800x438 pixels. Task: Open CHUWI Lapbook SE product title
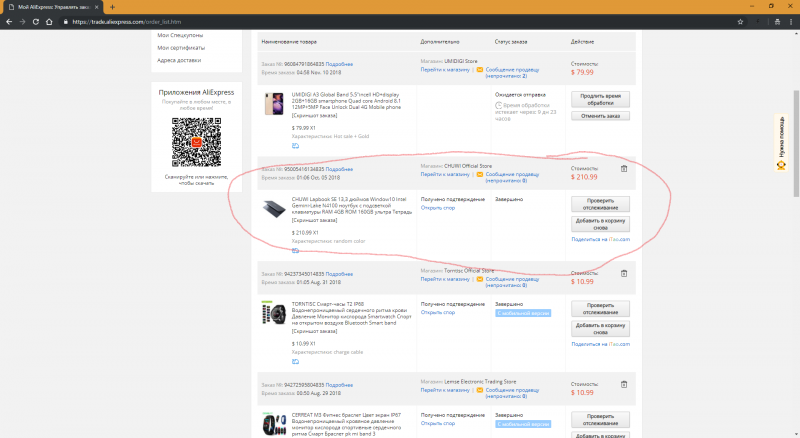[352, 206]
